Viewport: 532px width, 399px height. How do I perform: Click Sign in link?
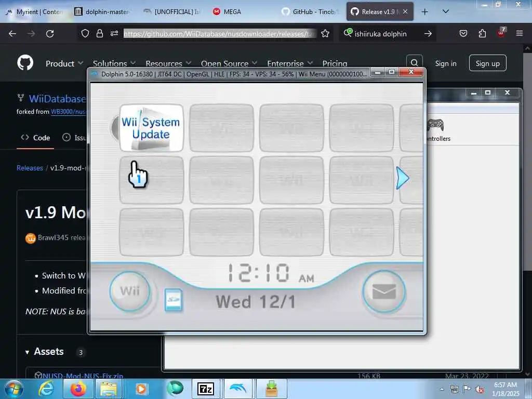coord(445,63)
